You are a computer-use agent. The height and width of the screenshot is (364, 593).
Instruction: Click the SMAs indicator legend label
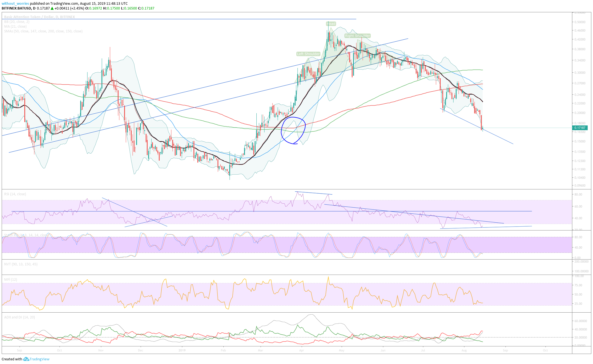(43, 31)
